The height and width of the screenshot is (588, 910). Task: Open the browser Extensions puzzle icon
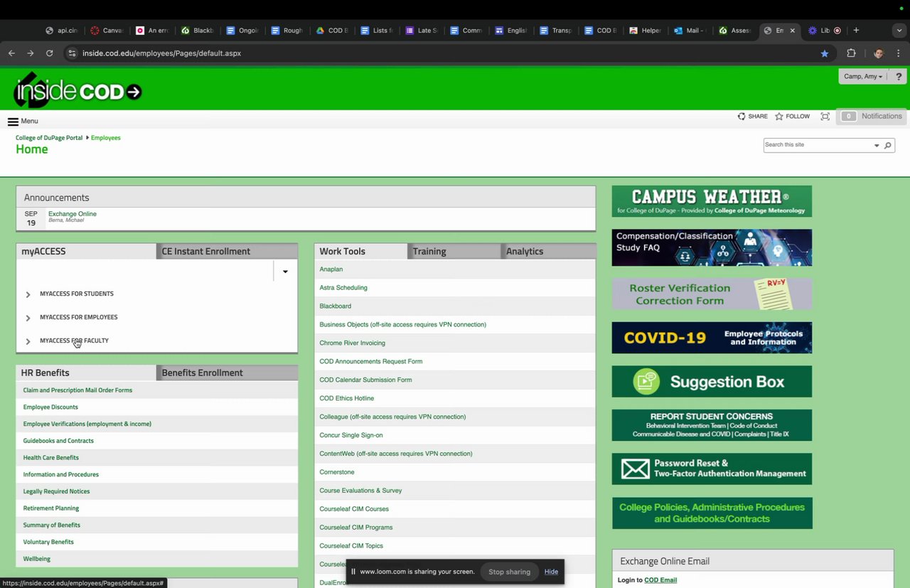pyautogui.click(x=851, y=53)
